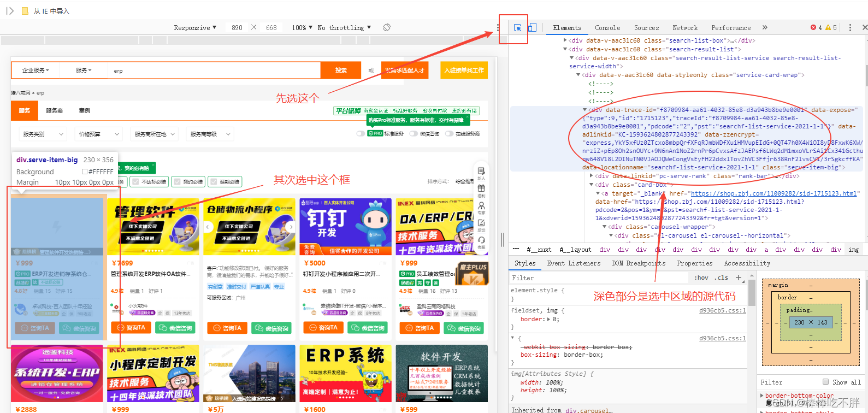Toggle the :hov element state button
The height and width of the screenshot is (413, 868).
[701, 278]
